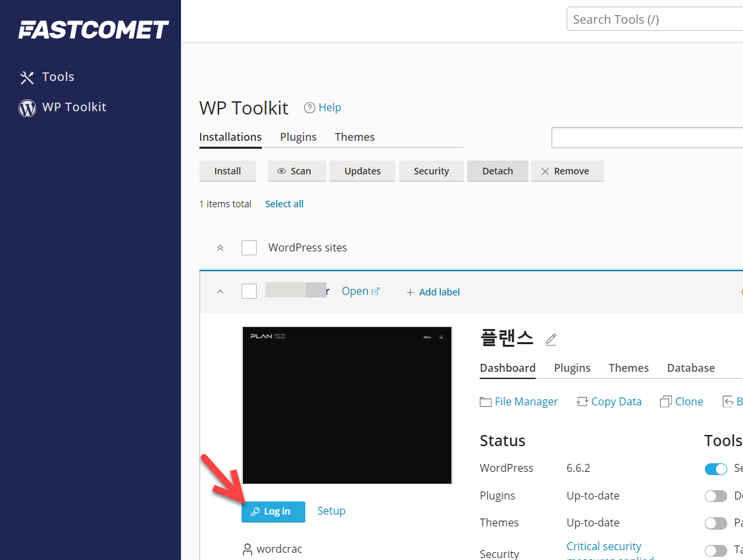Switch to the site Plugins tab
This screenshot has height=560, width=743.
(572, 368)
